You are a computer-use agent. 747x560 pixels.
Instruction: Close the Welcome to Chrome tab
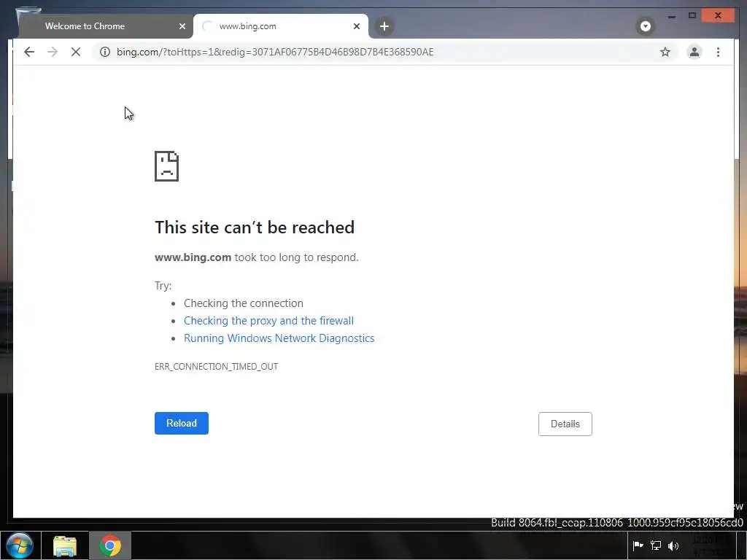pyautogui.click(x=182, y=26)
